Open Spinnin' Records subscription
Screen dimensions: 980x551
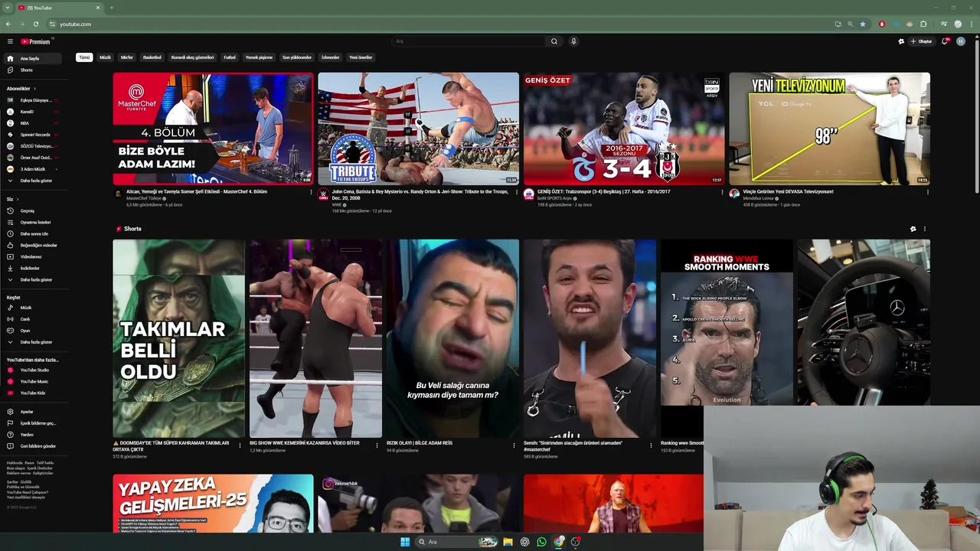[x=31, y=135]
